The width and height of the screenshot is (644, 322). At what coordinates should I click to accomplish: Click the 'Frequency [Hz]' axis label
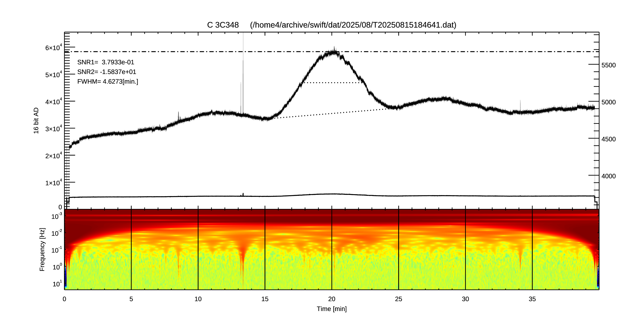click(x=42, y=249)
